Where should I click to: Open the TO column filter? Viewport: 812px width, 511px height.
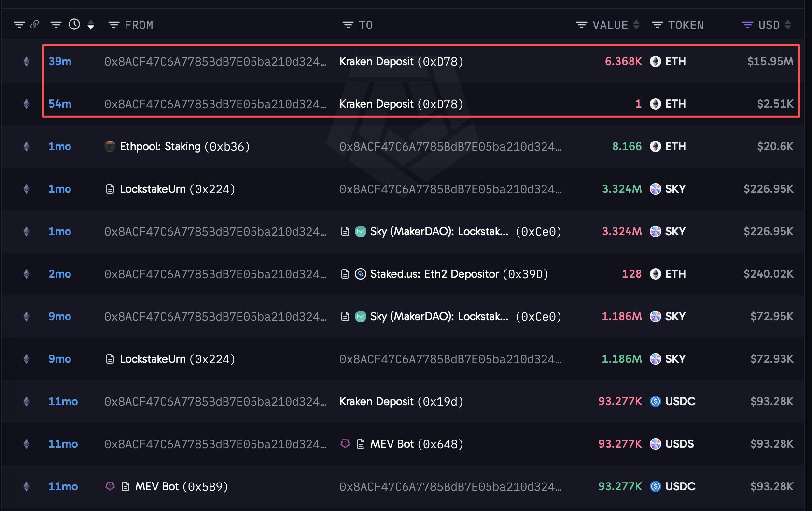[348, 25]
